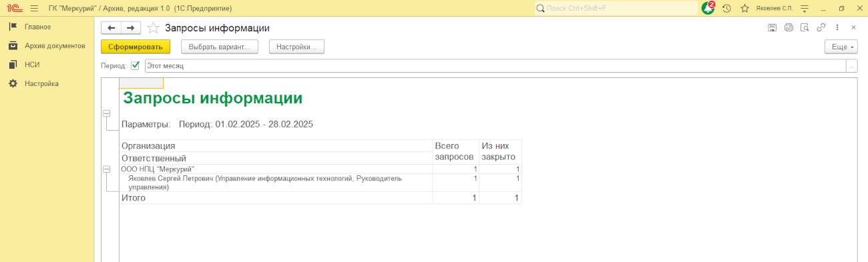Click the period field Этот месяц
Screen dimensions: 868x262
click(495, 66)
